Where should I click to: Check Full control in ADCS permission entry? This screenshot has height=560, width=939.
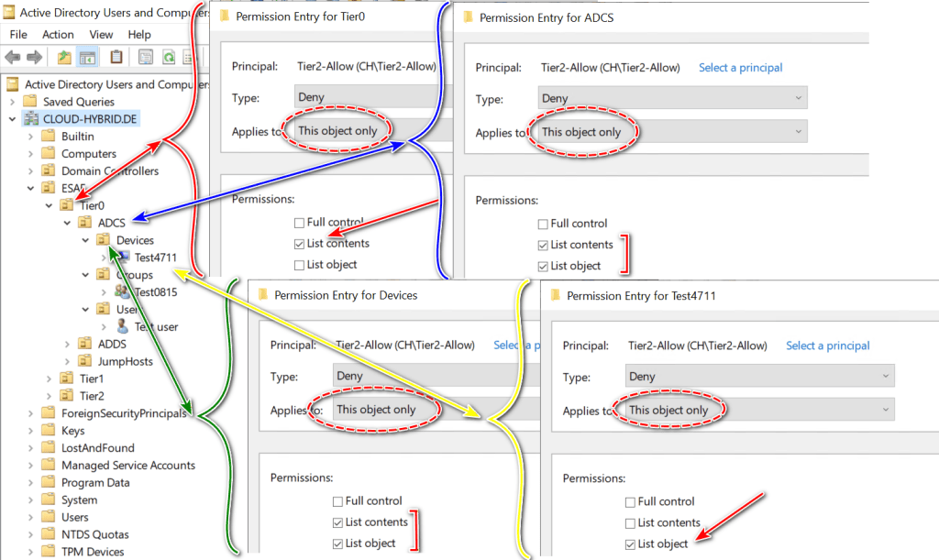[x=543, y=224]
